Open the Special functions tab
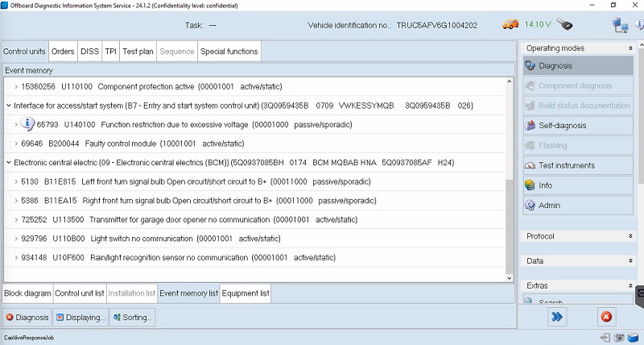The height and width of the screenshot is (345, 644). (229, 52)
